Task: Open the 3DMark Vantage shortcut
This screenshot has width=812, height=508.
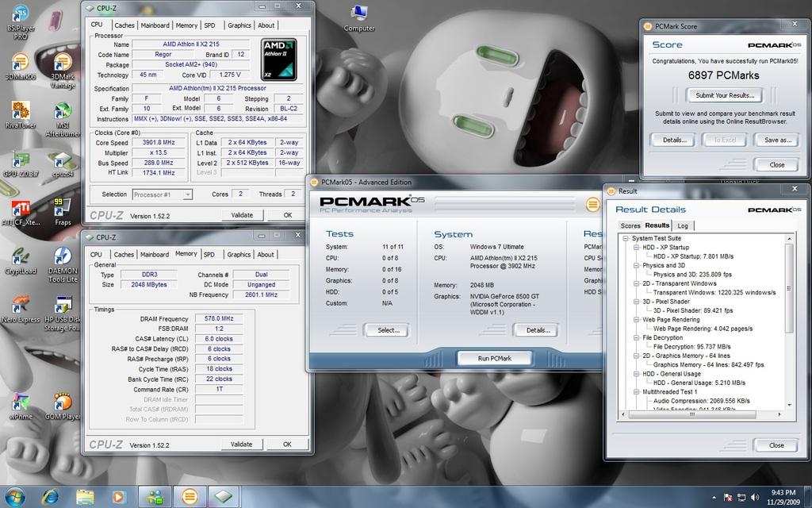Action: [x=63, y=70]
